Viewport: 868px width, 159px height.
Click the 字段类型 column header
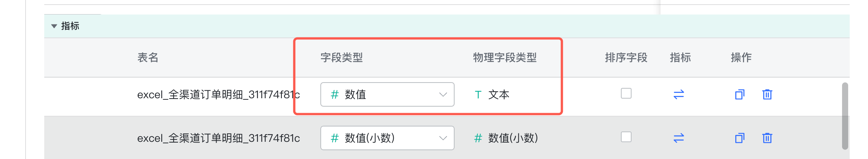pyautogui.click(x=341, y=58)
